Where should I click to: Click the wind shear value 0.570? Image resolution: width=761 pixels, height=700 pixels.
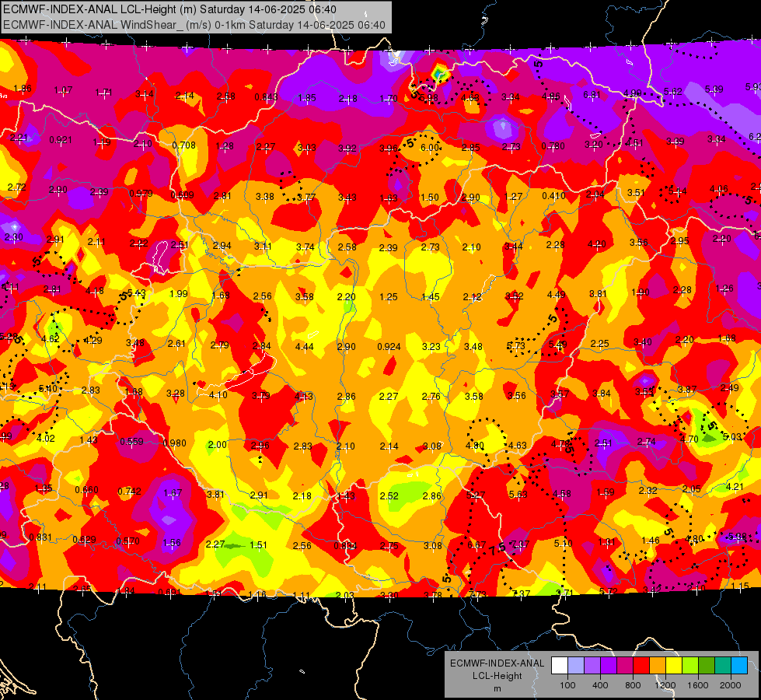point(128,541)
